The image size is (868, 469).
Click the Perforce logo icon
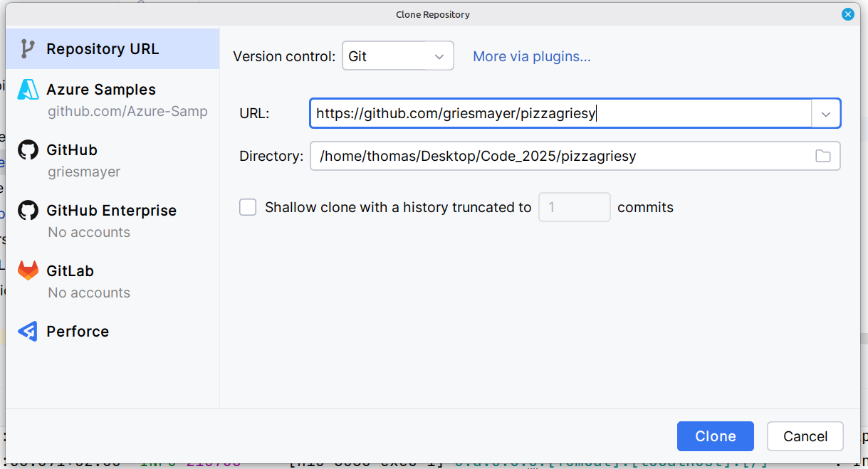[x=28, y=332]
